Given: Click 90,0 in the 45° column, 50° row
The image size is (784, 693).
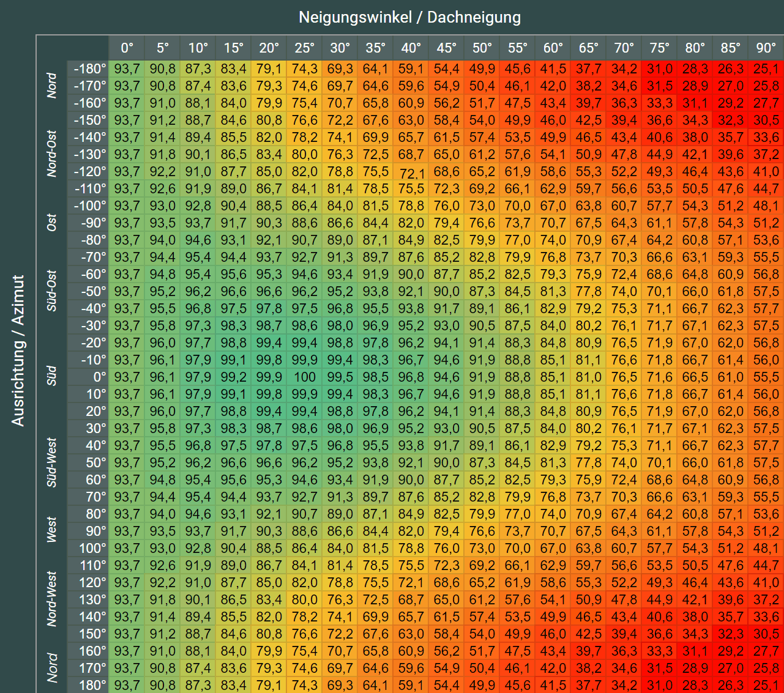Looking at the screenshot, I should point(447,463).
